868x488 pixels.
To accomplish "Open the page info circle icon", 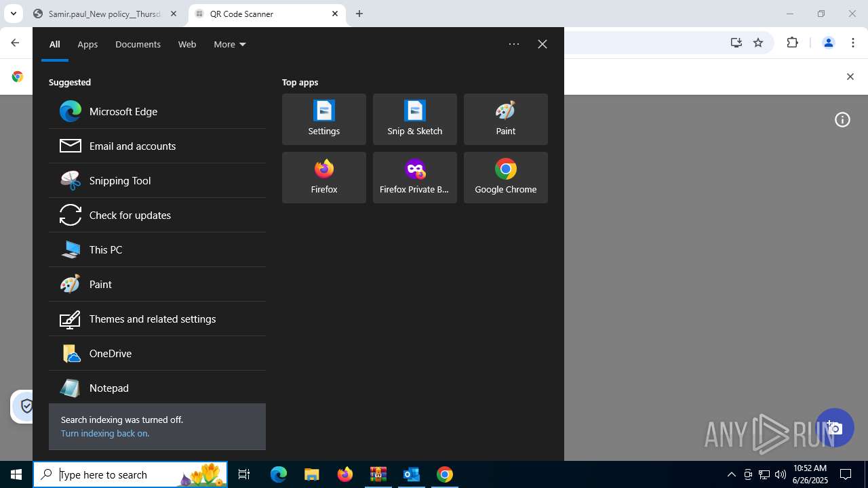I will pyautogui.click(x=842, y=120).
